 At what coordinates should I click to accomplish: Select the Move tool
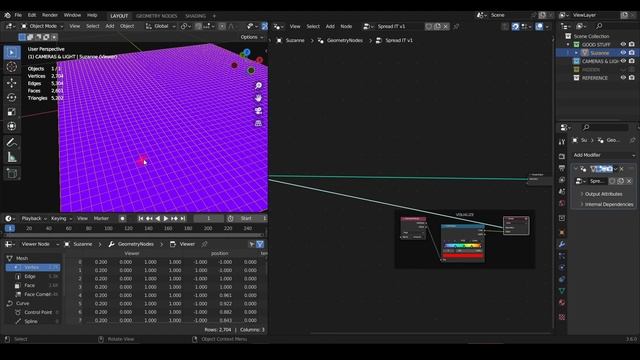coord(12,83)
